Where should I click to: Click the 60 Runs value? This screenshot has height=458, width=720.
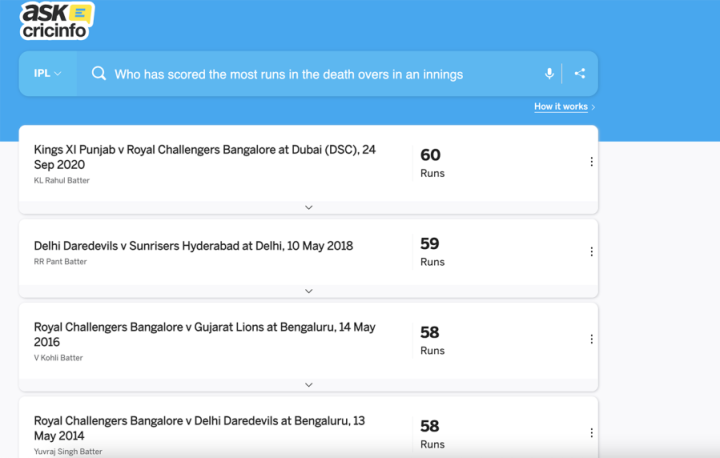coord(432,163)
